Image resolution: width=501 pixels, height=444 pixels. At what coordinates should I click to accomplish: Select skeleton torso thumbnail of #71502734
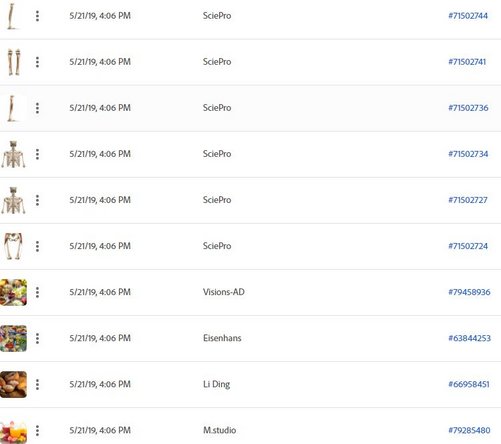13,154
